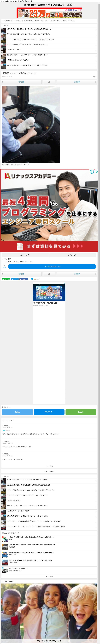Click the comment count icon beside the post date
Screen dimensions: 100x644
click(x=94, y=77)
